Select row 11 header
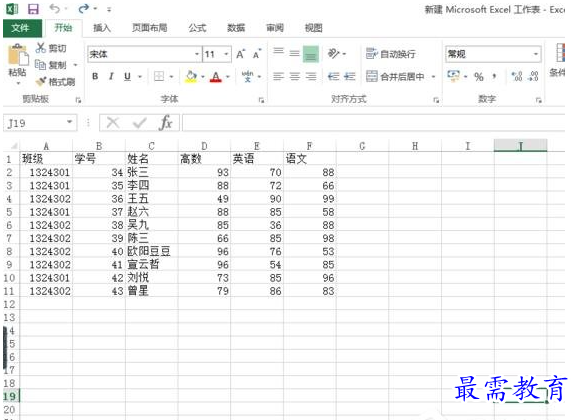576x420 pixels. [9, 291]
